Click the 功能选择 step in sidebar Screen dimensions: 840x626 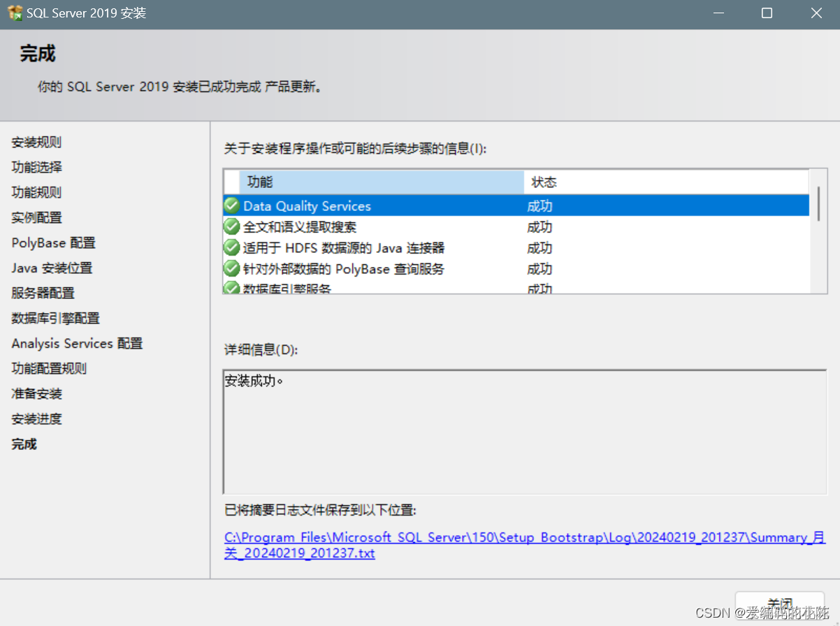(x=36, y=167)
